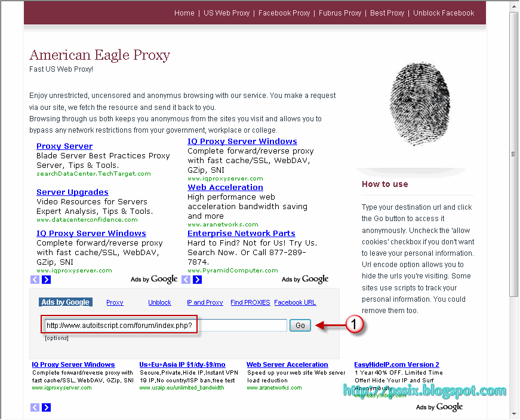This screenshot has height=420, width=520.
Task: Select Best Proxy in navigation bar
Action: pyautogui.click(x=387, y=13)
